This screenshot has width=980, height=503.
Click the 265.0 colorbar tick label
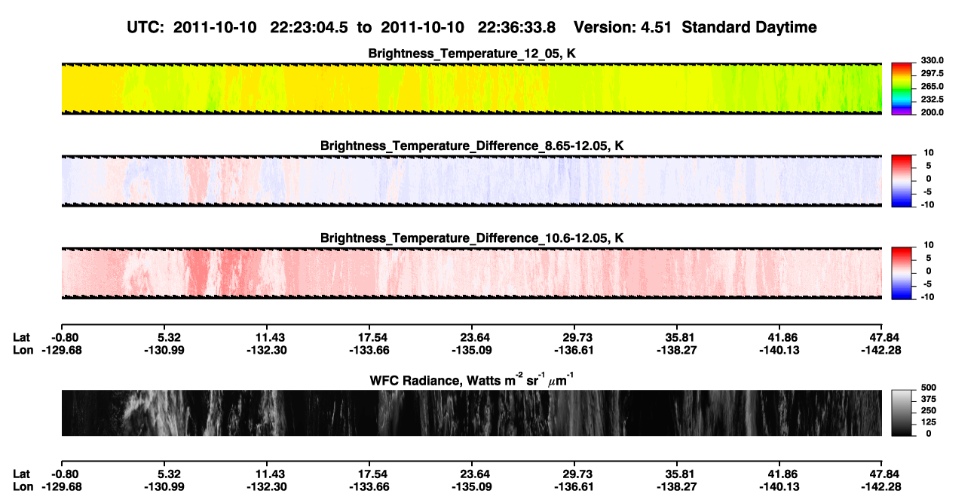click(x=933, y=87)
